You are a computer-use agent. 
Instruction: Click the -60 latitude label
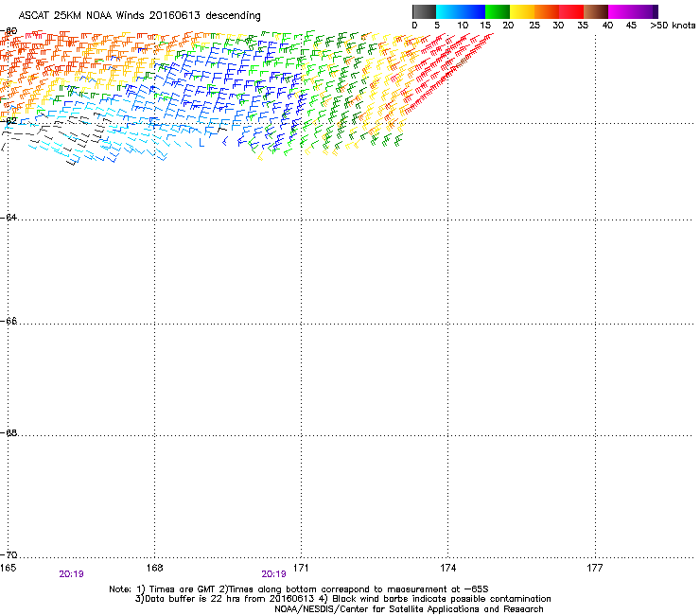click(x=9, y=31)
